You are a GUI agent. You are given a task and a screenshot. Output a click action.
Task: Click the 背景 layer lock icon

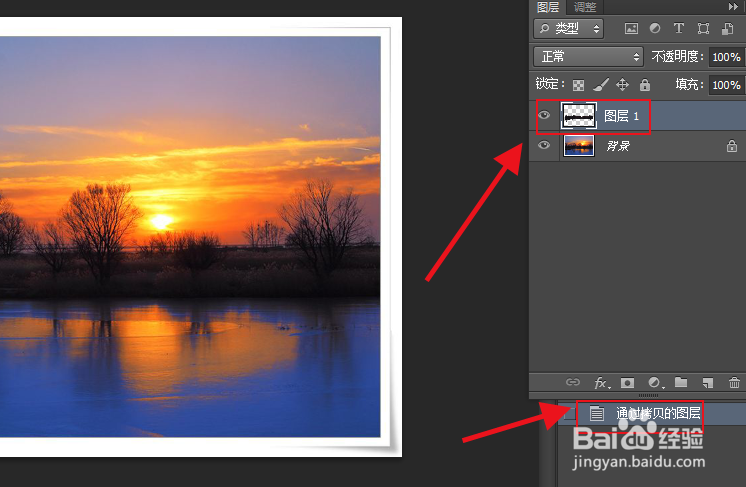732,146
